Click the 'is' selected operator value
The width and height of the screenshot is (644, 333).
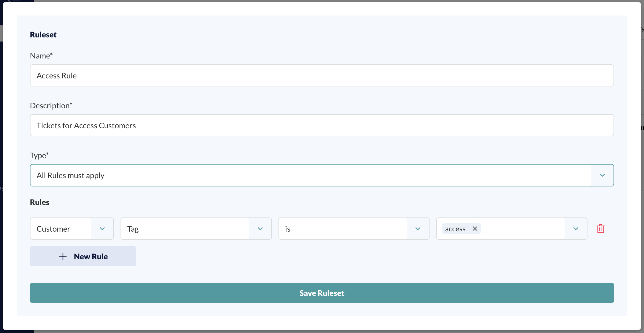coord(288,229)
